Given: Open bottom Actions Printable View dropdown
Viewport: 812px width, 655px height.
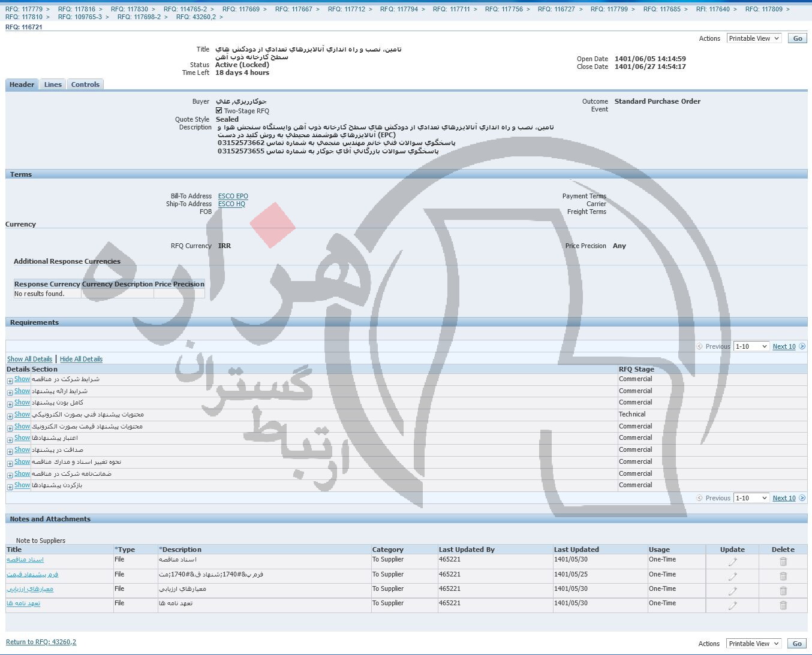Looking at the screenshot, I should tap(753, 644).
